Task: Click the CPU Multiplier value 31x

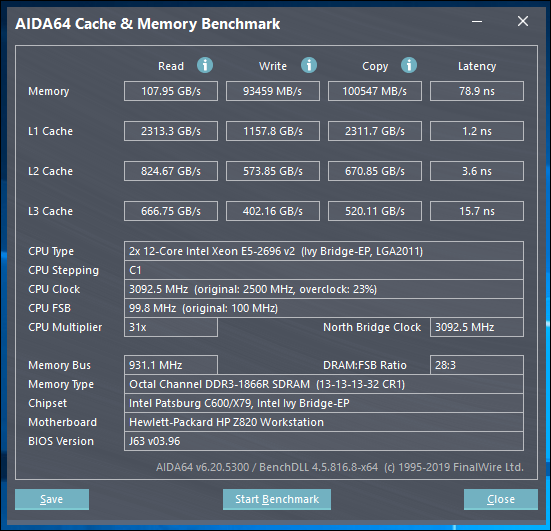Action: tap(171, 327)
